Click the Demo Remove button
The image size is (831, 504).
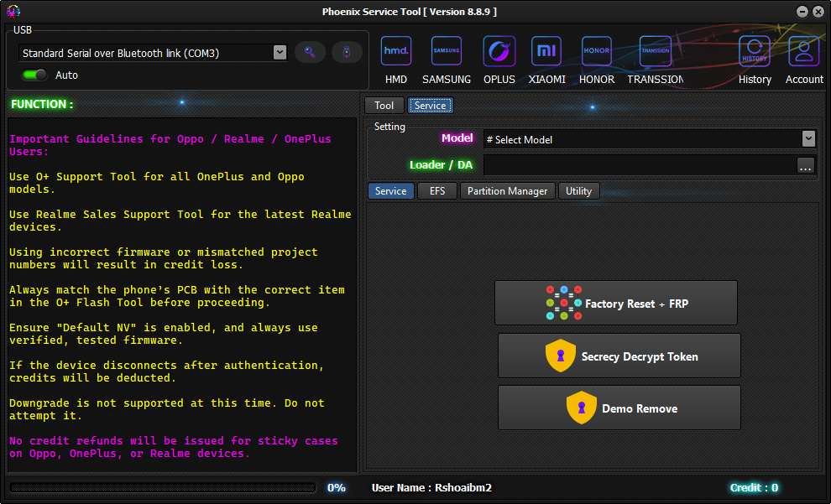619,408
